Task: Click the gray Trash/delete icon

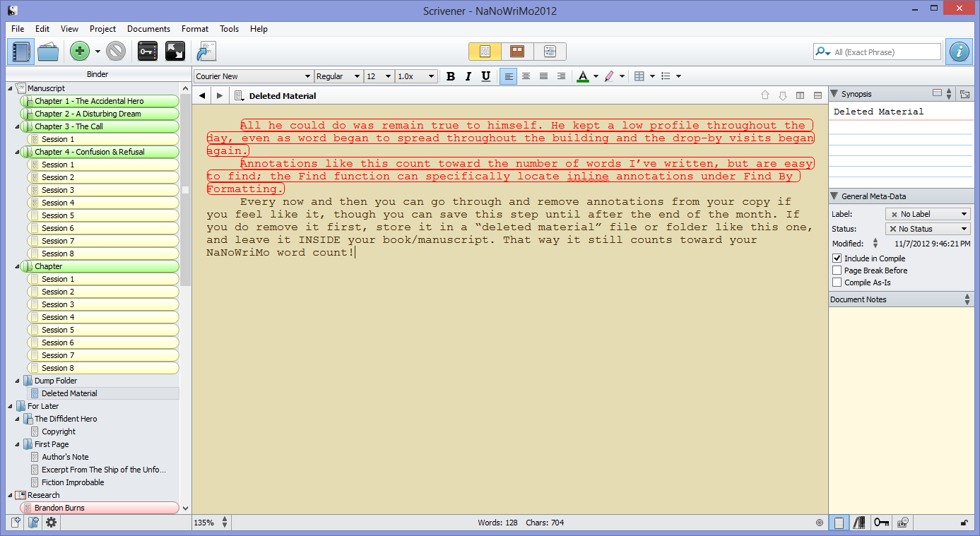Action: coord(116,52)
